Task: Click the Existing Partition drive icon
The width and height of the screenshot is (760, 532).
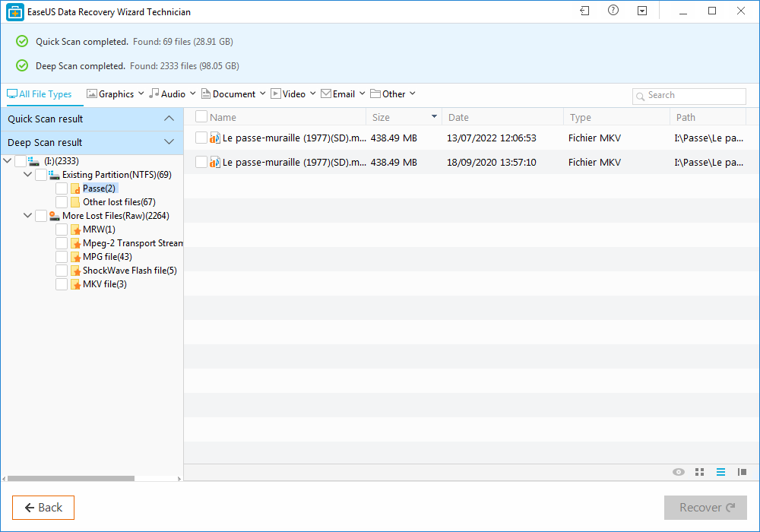Action: [54, 175]
